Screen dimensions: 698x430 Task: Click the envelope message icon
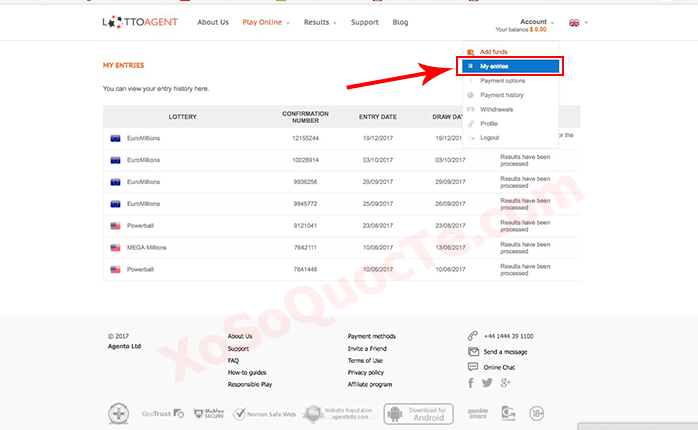point(473,352)
